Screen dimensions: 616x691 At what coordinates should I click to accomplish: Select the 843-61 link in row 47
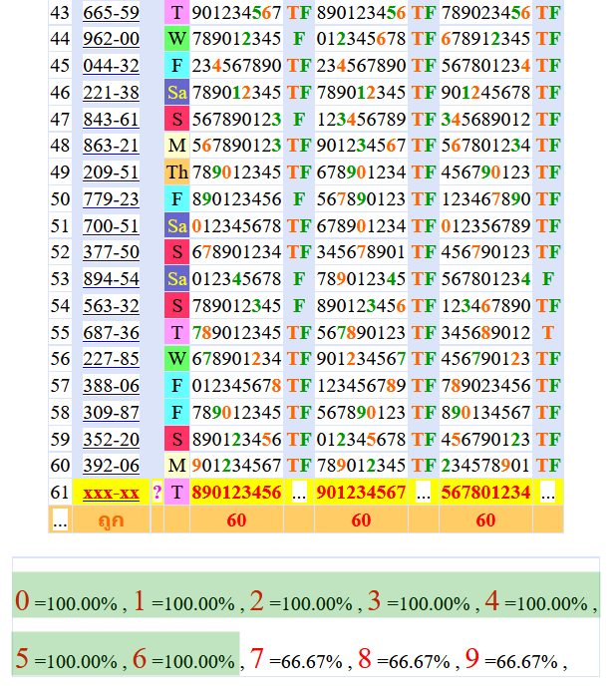[x=111, y=120]
